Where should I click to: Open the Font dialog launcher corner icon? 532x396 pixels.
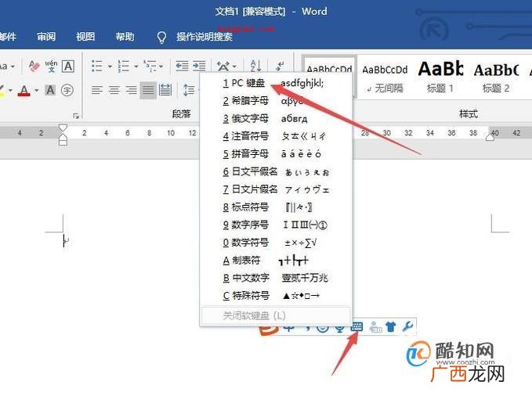pos(76,117)
